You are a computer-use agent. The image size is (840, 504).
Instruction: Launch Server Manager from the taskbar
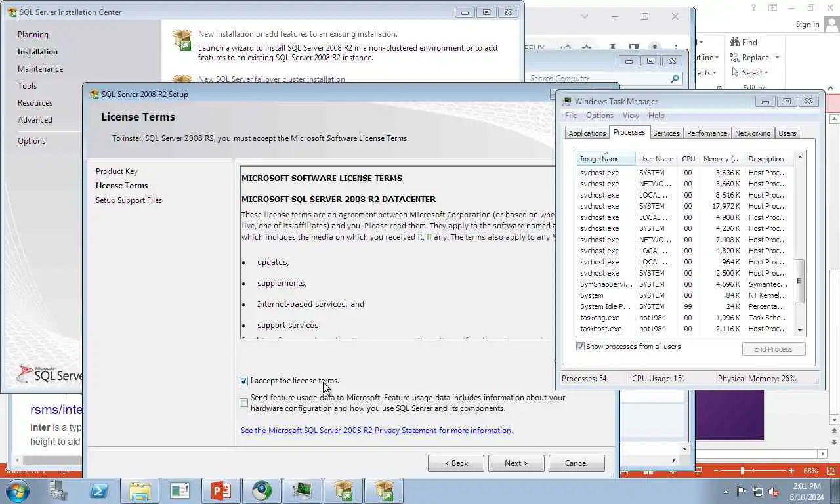coord(58,491)
